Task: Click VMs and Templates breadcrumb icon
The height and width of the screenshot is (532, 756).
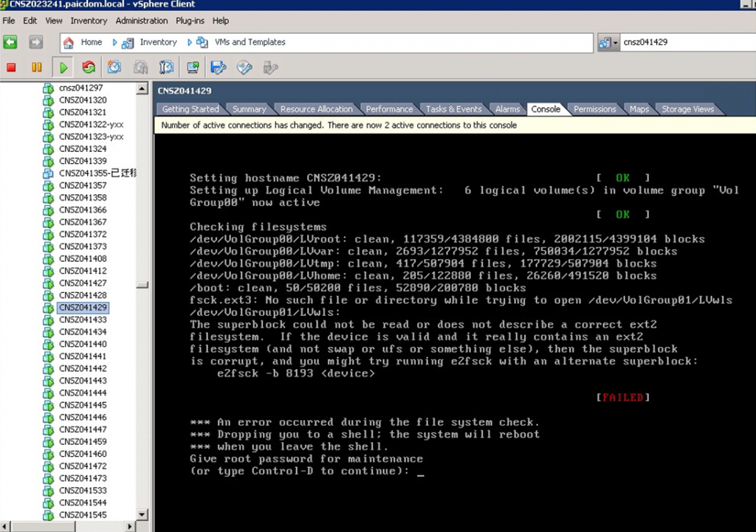Action: (x=202, y=42)
